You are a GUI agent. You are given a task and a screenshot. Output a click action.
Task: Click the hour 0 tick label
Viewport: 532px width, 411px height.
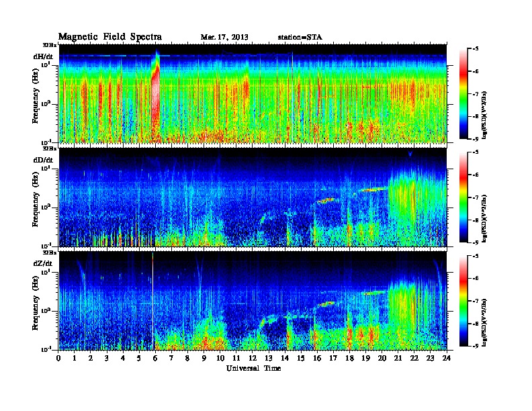point(58,358)
